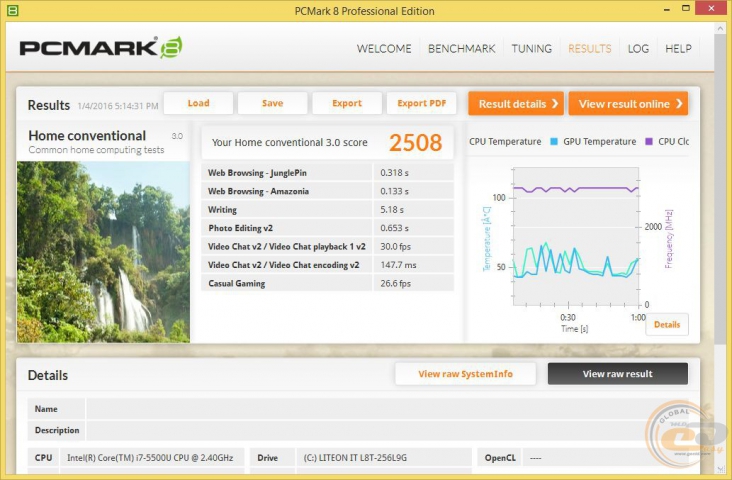Screen dimensions: 732x480
Task: Maximize the PCMark 8 window
Action: pyautogui.click(x=686, y=8)
